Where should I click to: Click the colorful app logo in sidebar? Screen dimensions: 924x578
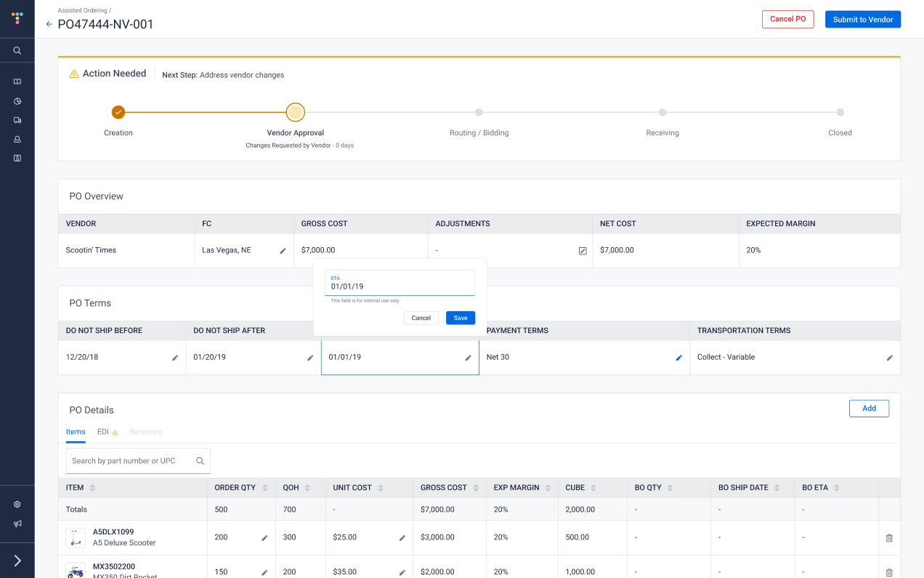[17, 18]
